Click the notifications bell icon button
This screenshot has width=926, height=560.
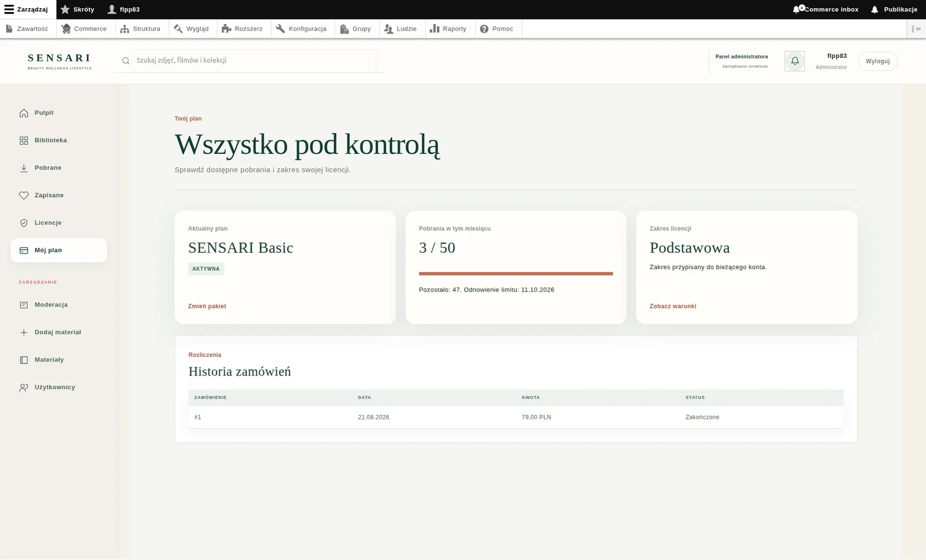coord(795,61)
